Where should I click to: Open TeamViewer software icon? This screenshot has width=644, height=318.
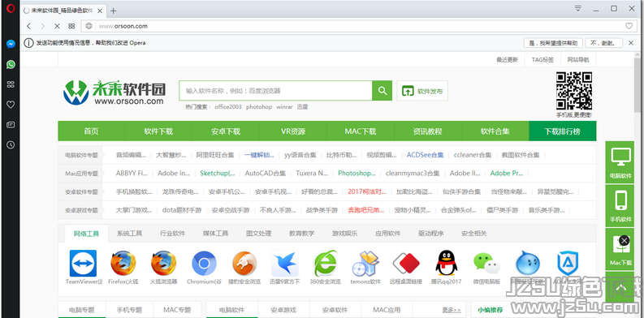[x=84, y=264]
